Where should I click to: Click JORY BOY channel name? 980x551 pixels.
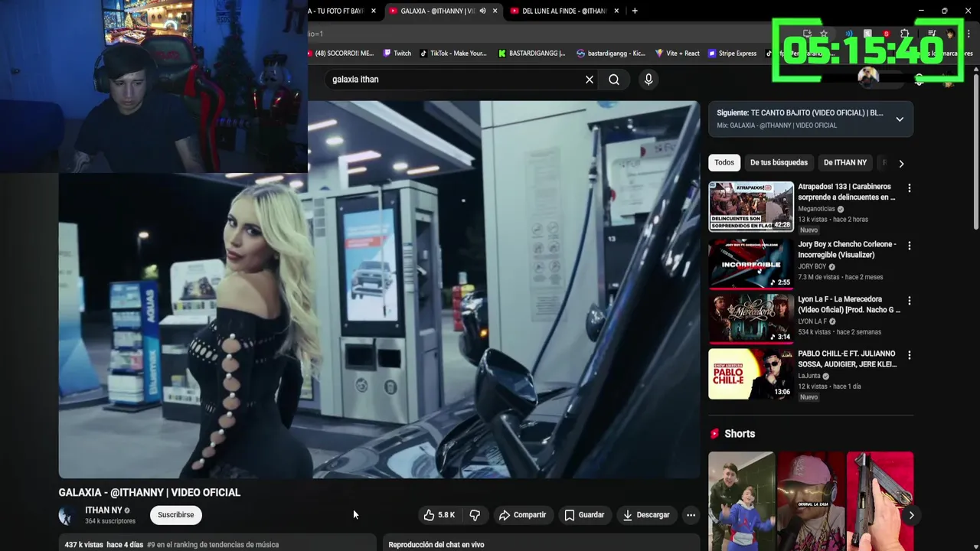pos(812,267)
